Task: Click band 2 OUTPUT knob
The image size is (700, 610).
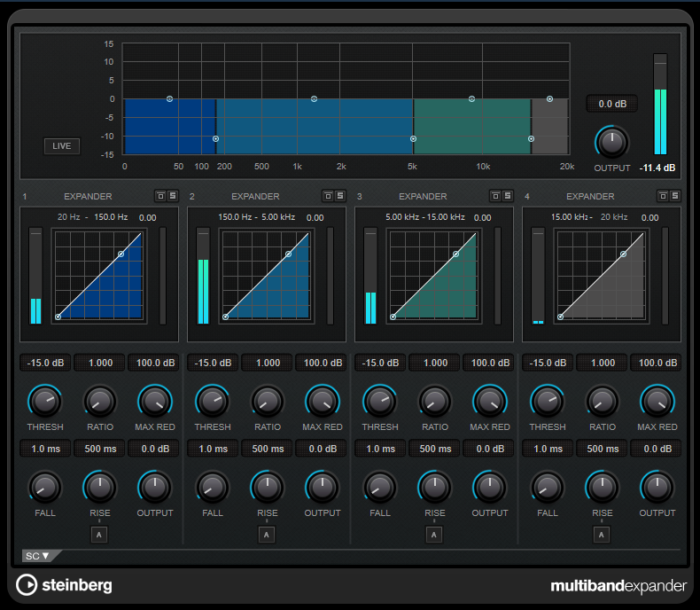Action: click(x=323, y=487)
